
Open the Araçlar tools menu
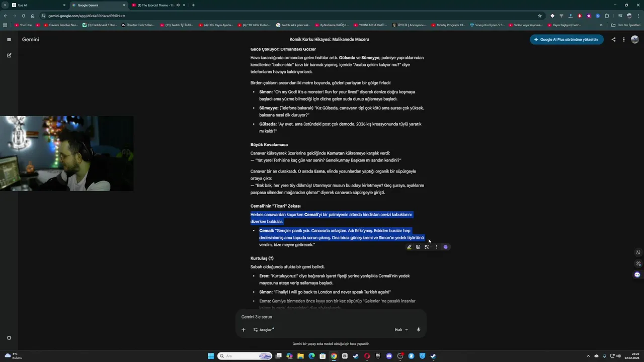point(264,330)
